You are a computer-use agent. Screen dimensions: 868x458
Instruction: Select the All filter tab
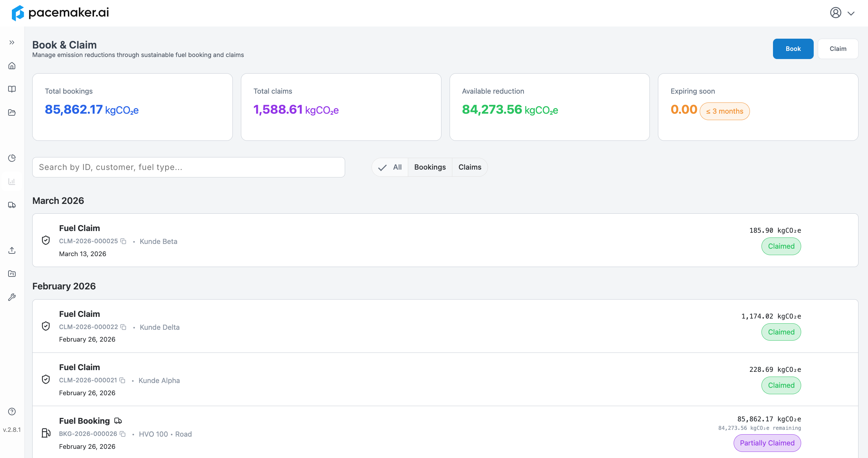[x=390, y=167]
